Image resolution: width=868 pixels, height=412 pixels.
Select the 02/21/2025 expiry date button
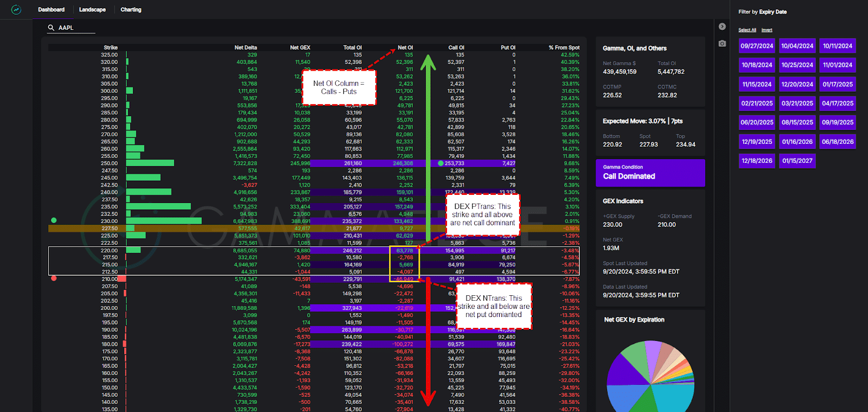coord(757,103)
